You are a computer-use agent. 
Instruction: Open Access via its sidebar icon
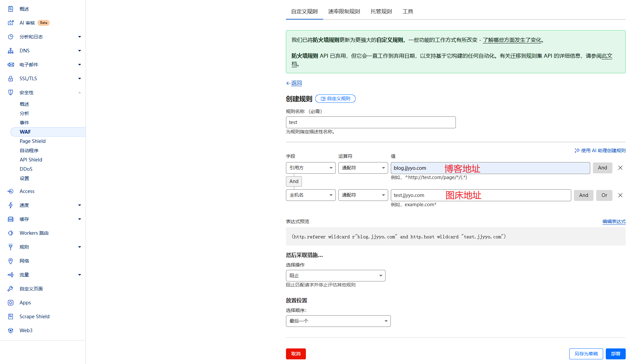(11, 191)
